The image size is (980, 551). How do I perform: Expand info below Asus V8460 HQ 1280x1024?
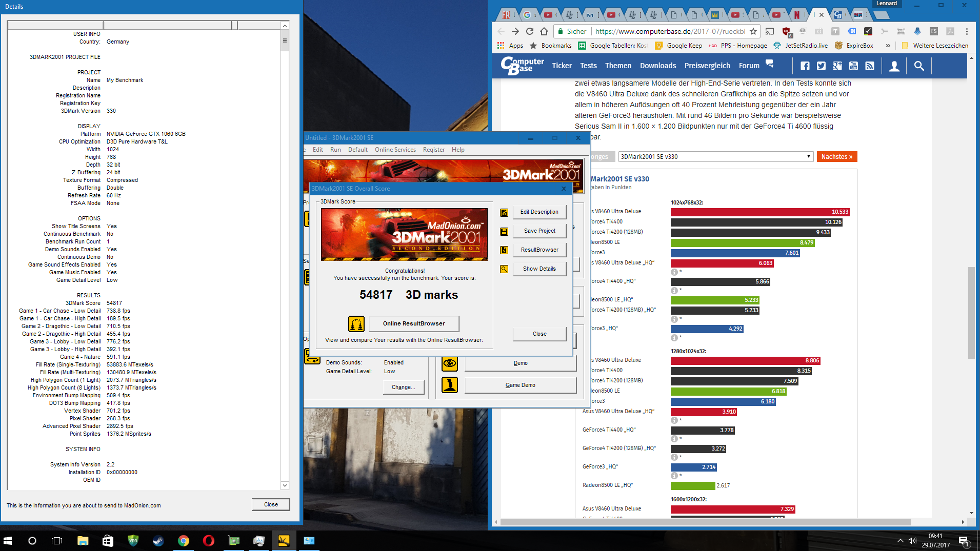(674, 421)
